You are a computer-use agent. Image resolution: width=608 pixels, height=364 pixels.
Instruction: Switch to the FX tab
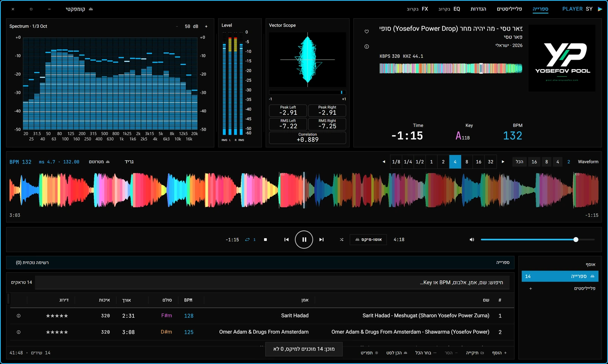coord(417,9)
